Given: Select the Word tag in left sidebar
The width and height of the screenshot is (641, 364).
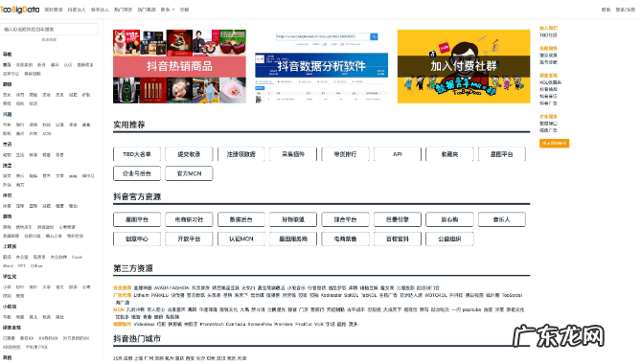Looking at the screenshot, I should point(8,266).
